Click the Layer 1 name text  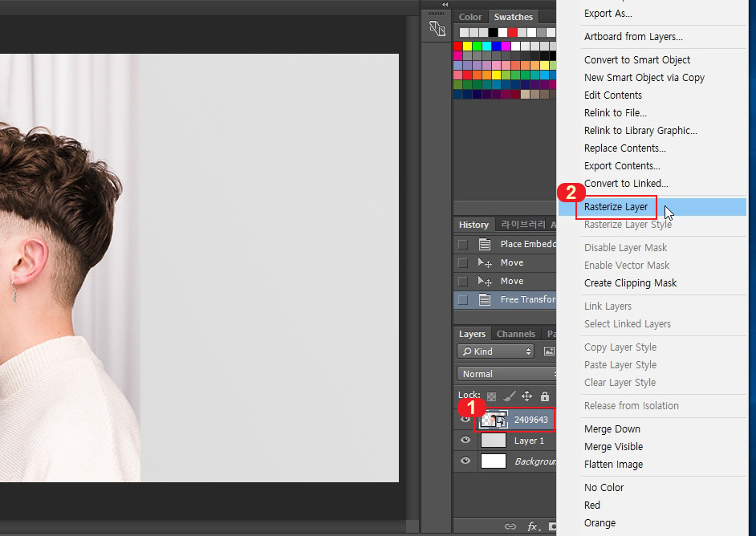pos(529,441)
